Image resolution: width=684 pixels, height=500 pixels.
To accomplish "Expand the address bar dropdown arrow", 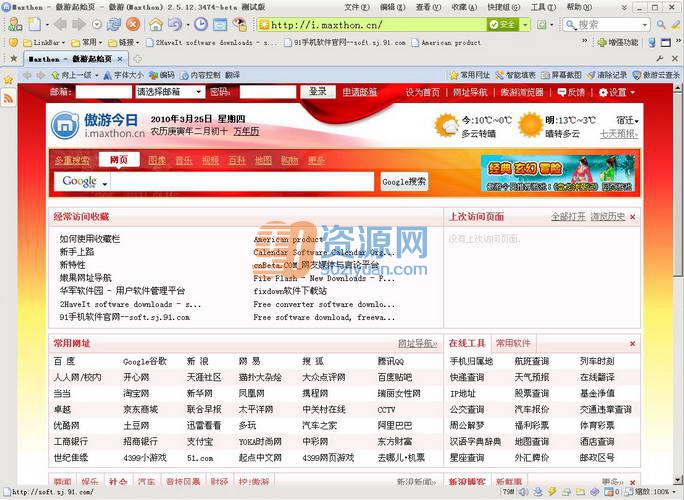I will (x=525, y=25).
